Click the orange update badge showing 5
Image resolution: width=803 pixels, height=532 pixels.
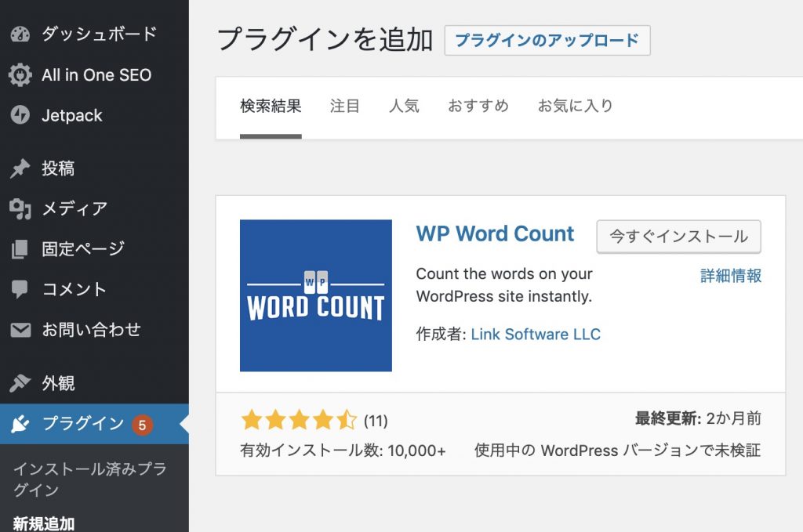tap(143, 425)
